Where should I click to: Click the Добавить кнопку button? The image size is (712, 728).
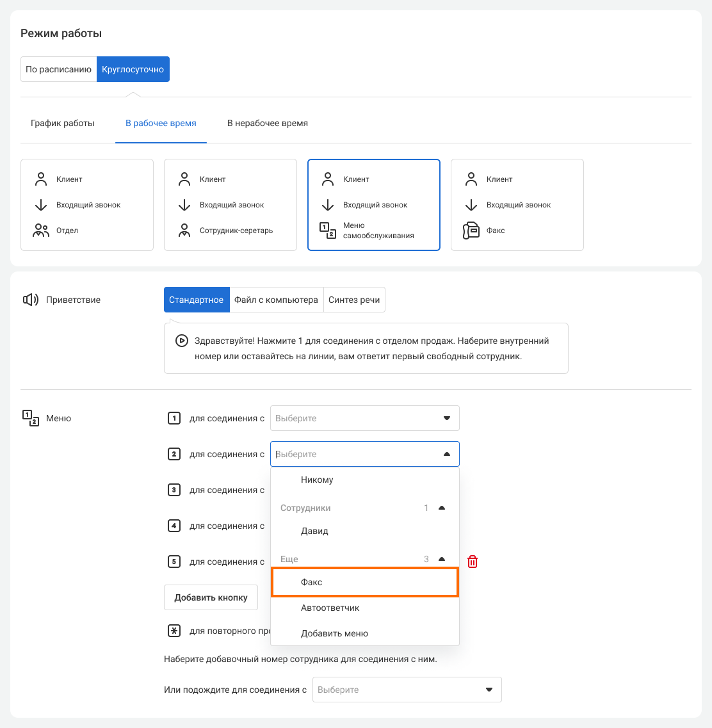click(211, 597)
